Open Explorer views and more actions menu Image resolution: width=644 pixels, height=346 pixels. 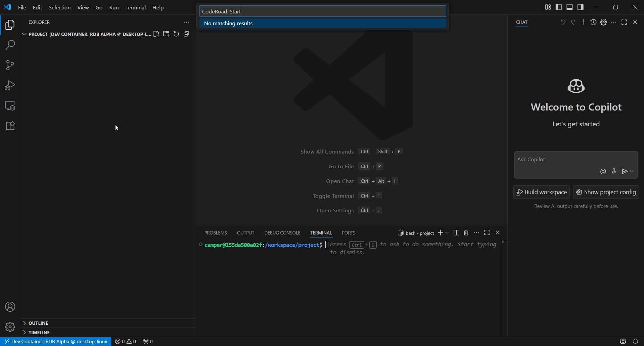[x=186, y=22]
